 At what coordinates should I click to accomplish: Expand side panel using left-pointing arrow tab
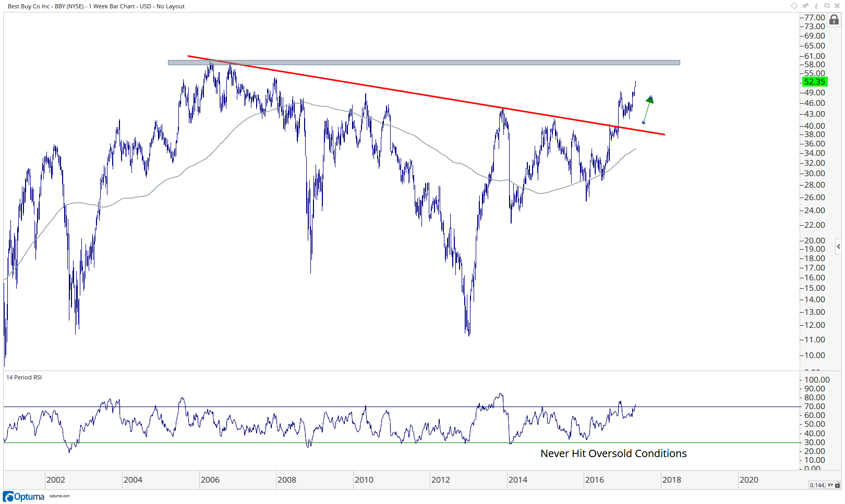[838, 247]
